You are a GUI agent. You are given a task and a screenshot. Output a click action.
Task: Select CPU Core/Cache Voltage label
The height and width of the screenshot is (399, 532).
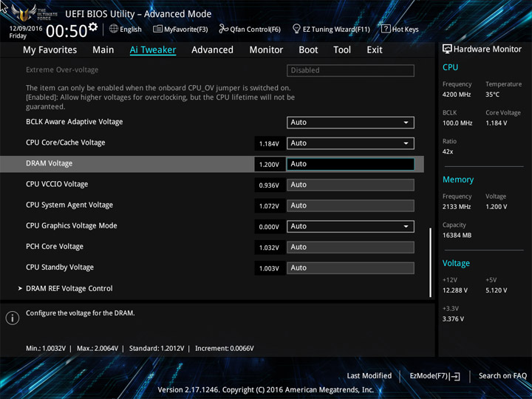pyautogui.click(x=66, y=143)
